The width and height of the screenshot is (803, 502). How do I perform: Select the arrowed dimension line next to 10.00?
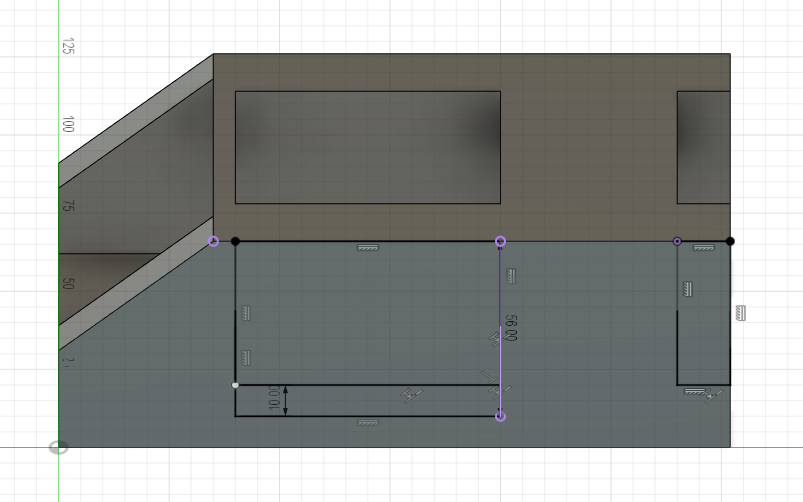286,401
